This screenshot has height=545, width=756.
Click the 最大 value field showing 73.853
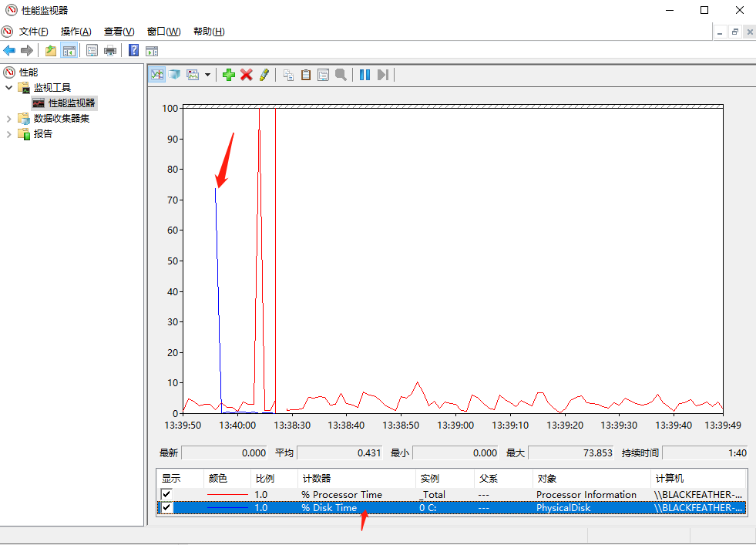[x=571, y=452]
